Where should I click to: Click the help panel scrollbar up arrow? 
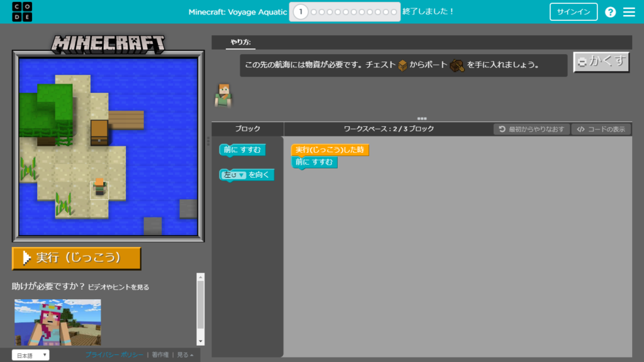tap(201, 277)
